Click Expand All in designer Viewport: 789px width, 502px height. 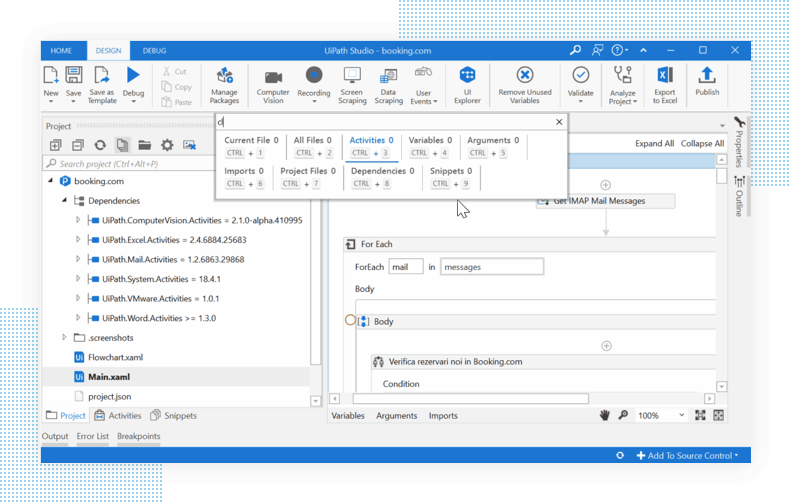pos(654,143)
